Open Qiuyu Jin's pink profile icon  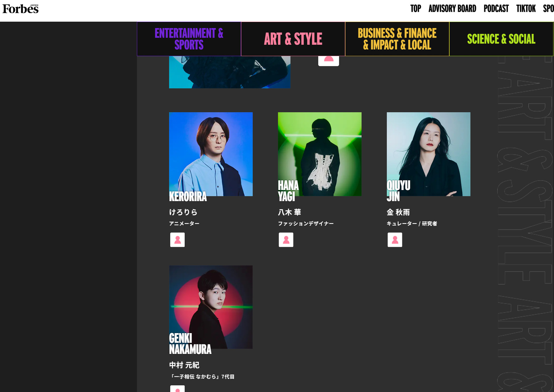click(x=395, y=240)
